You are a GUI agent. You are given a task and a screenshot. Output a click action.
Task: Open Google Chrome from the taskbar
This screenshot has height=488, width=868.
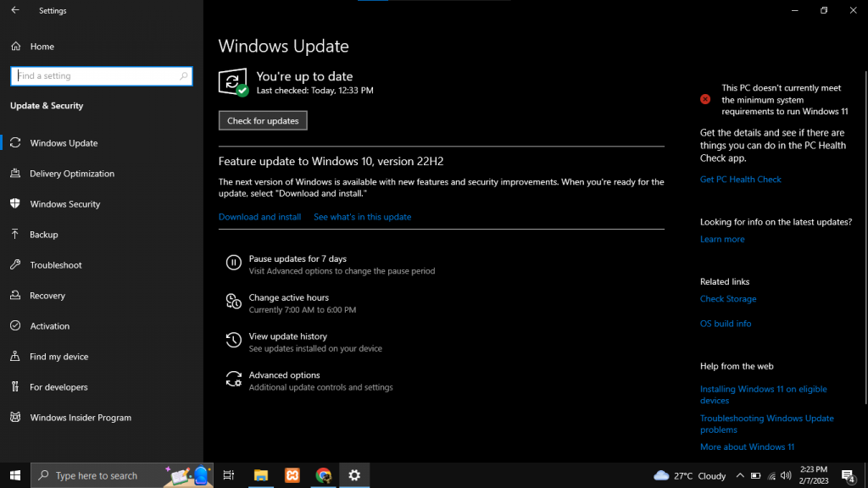pos(323,475)
